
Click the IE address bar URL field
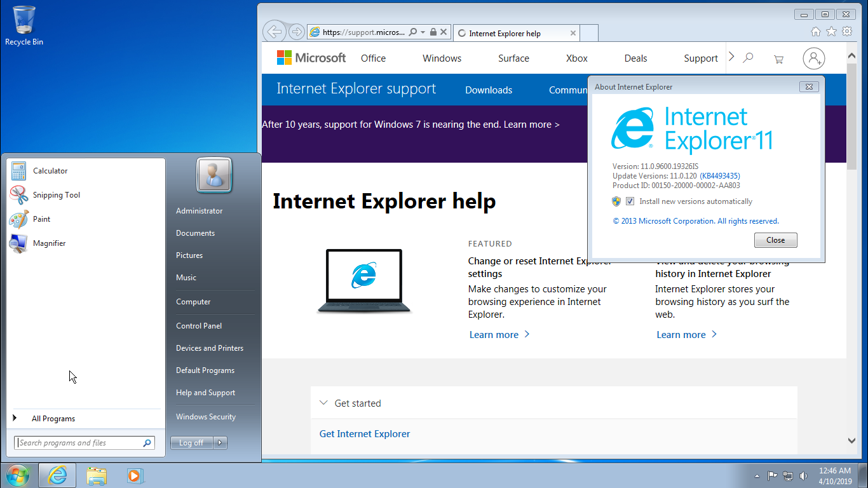(x=364, y=32)
